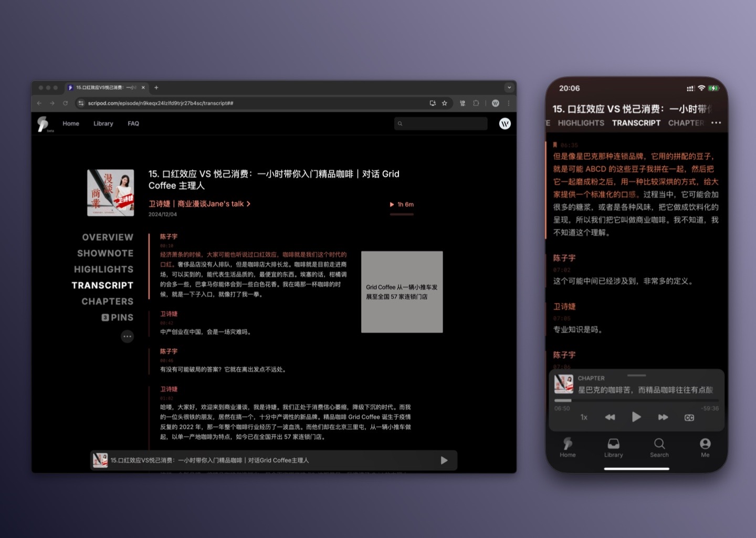Expand the browser tab list chevron
Screen dimensions: 756x538
pos(509,88)
